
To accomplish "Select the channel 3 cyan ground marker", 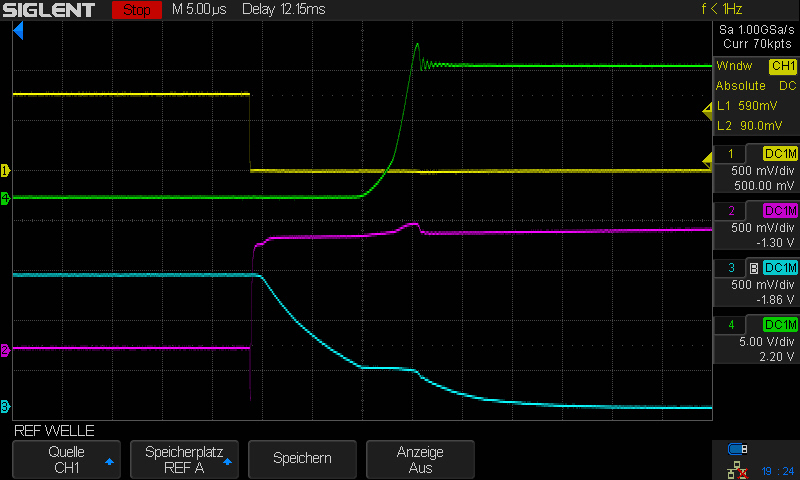I will [x=5, y=407].
